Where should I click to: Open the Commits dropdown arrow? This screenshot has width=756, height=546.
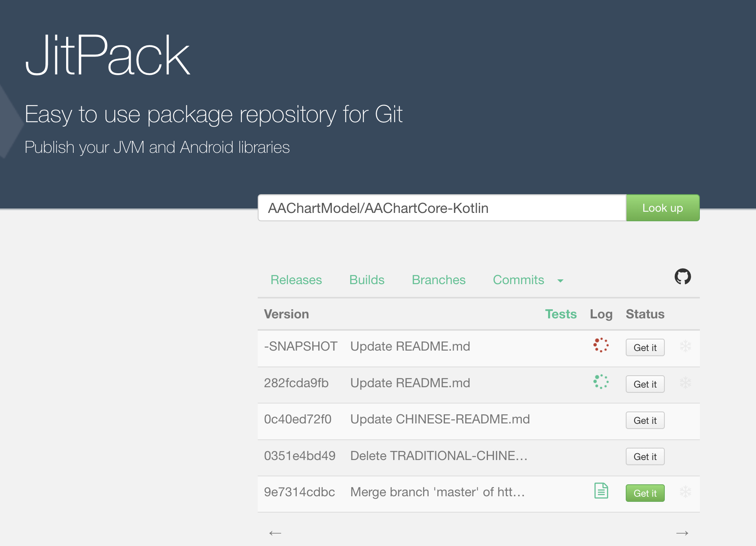560,281
